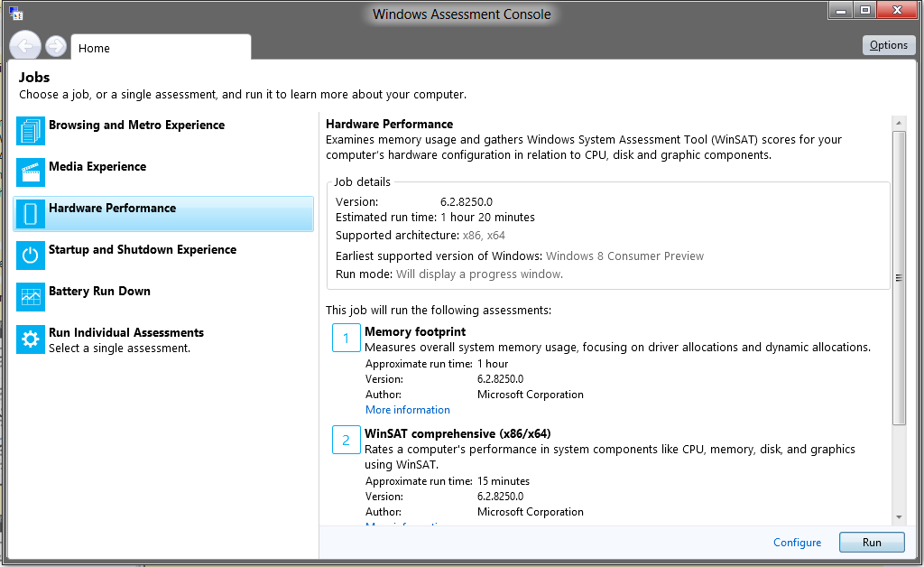Switch to the Home tab

[x=161, y=48]
